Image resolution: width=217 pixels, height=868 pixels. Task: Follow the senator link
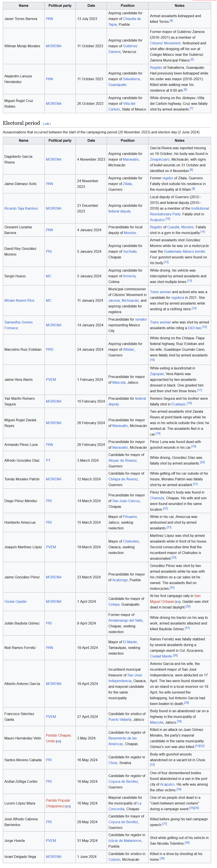(x=141, y=320)
